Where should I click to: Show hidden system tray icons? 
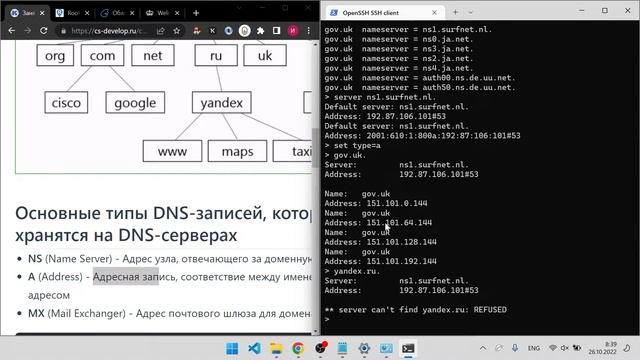coord(483,348)
